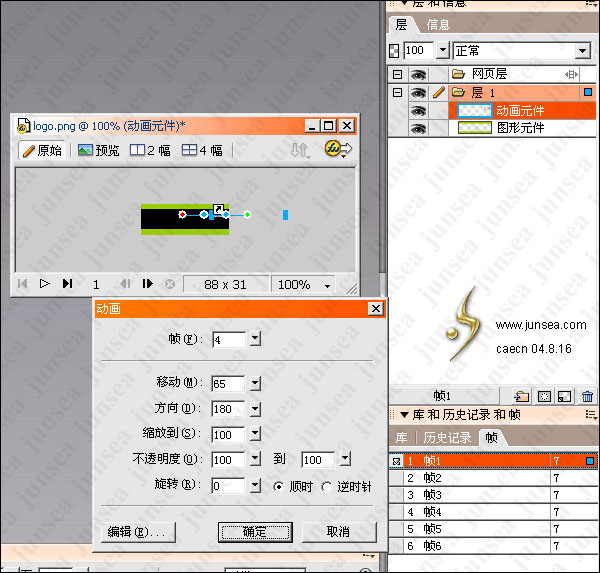Jump to the first frame of the animation
This screenshot has height=573, width=600.
(x=22, y=284)
